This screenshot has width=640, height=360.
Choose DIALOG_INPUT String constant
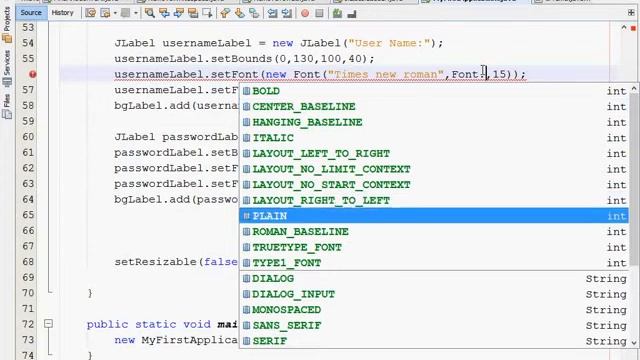433,294
